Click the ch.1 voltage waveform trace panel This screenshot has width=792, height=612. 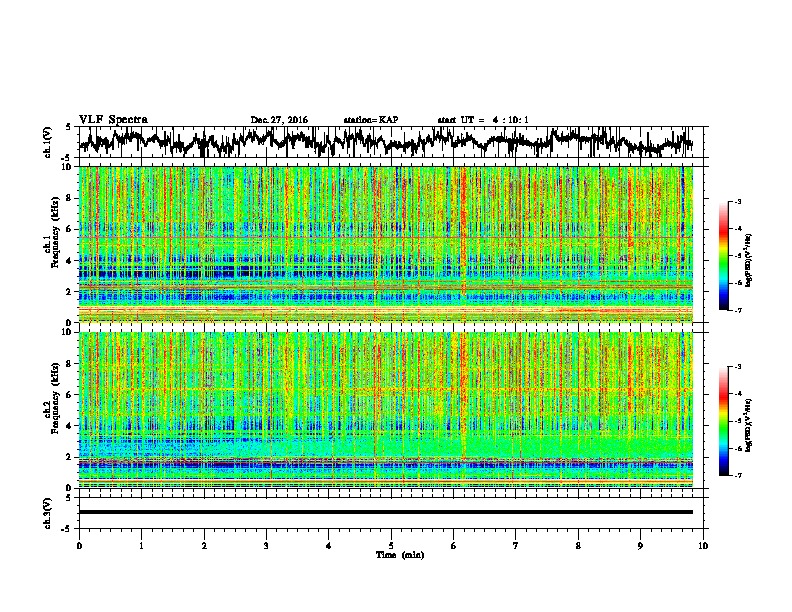pos(391,142)
